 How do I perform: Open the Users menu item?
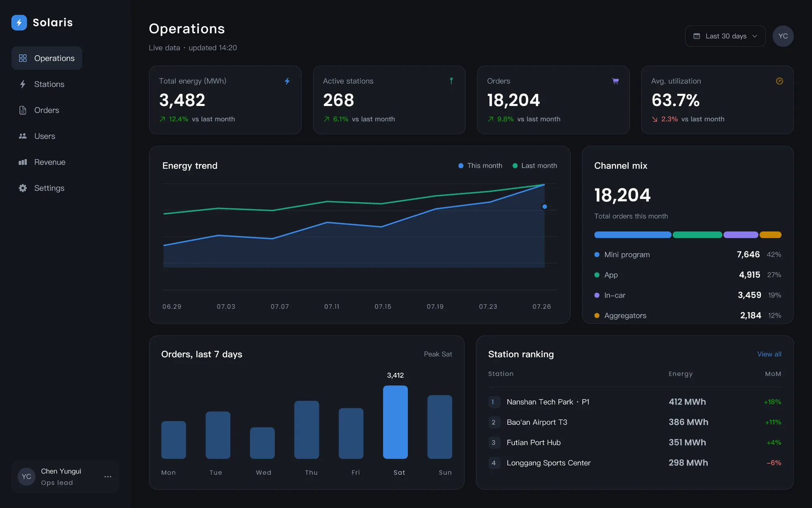47,136
